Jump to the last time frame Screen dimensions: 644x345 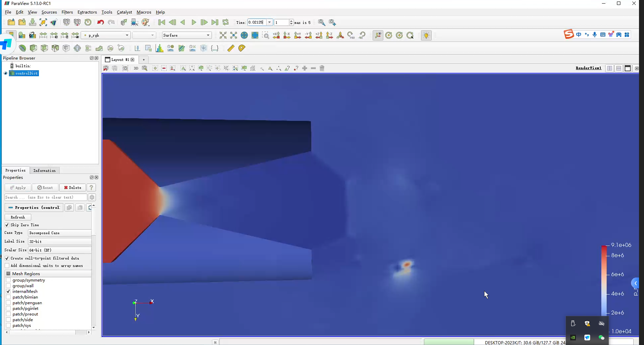click(x=214, y=22)
